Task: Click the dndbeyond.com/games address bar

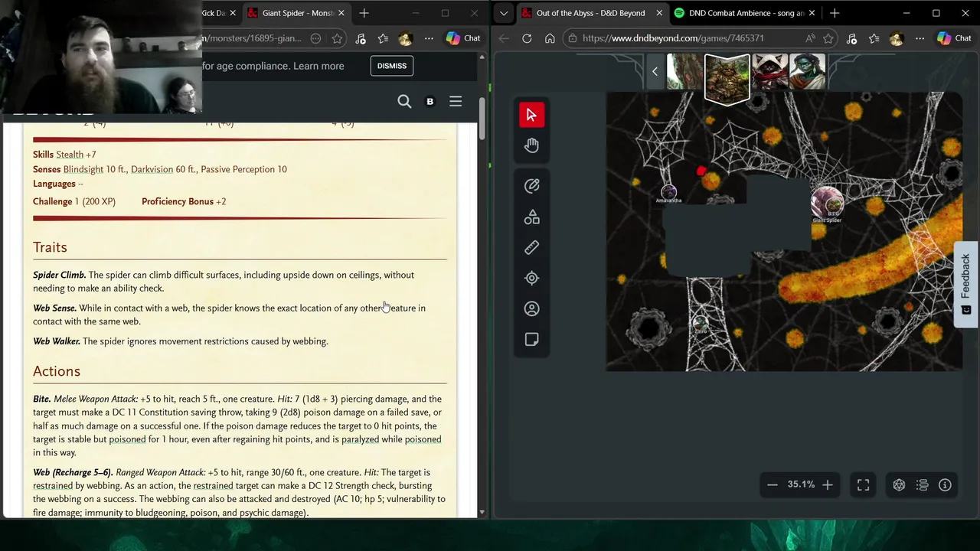Action: coord(673,38)
